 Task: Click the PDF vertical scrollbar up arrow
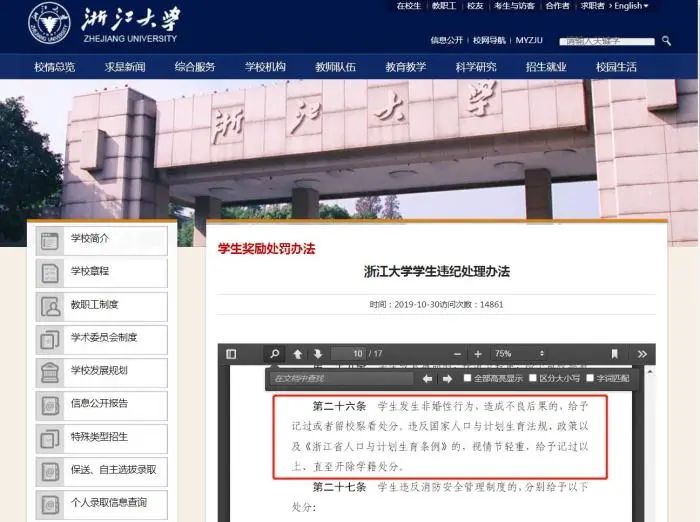point(650,372)
